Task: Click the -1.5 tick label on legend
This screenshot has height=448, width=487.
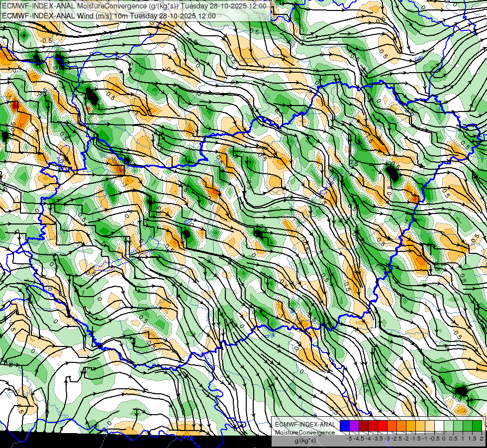Action: pyautogui.click(x=416, y=439)
